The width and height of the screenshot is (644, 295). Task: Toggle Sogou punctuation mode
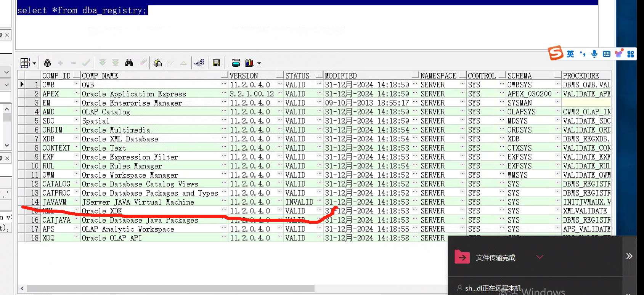tap(582, 54)
